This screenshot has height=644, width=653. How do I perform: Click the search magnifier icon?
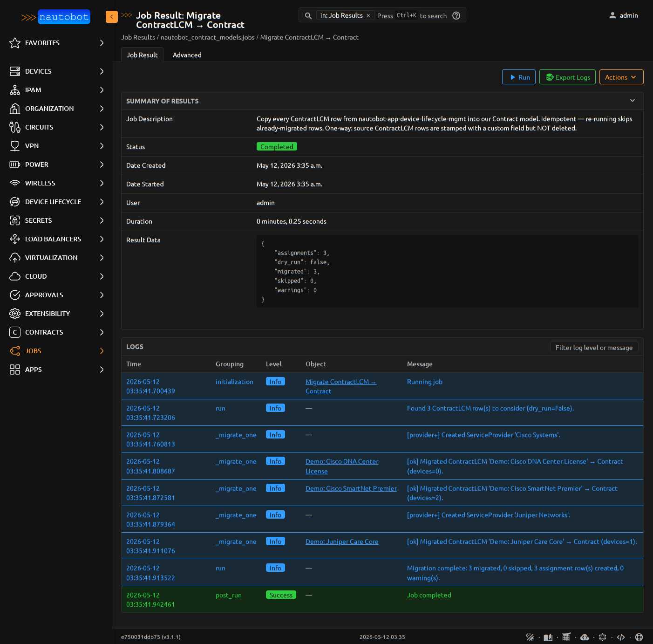tap(308, 16)
